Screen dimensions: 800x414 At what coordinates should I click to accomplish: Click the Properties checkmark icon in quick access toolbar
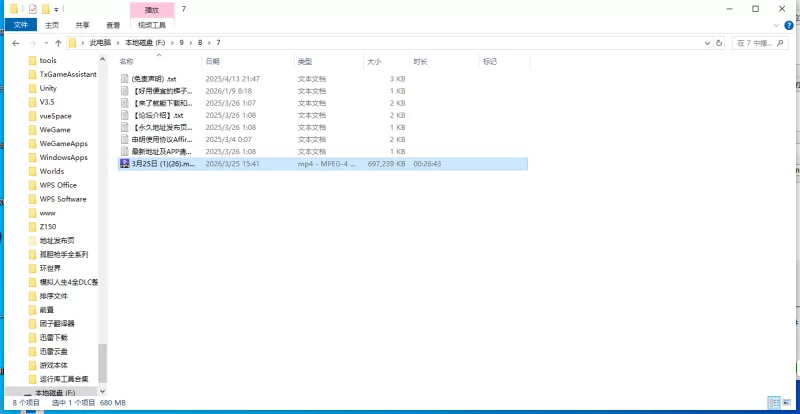click(33, 9)
